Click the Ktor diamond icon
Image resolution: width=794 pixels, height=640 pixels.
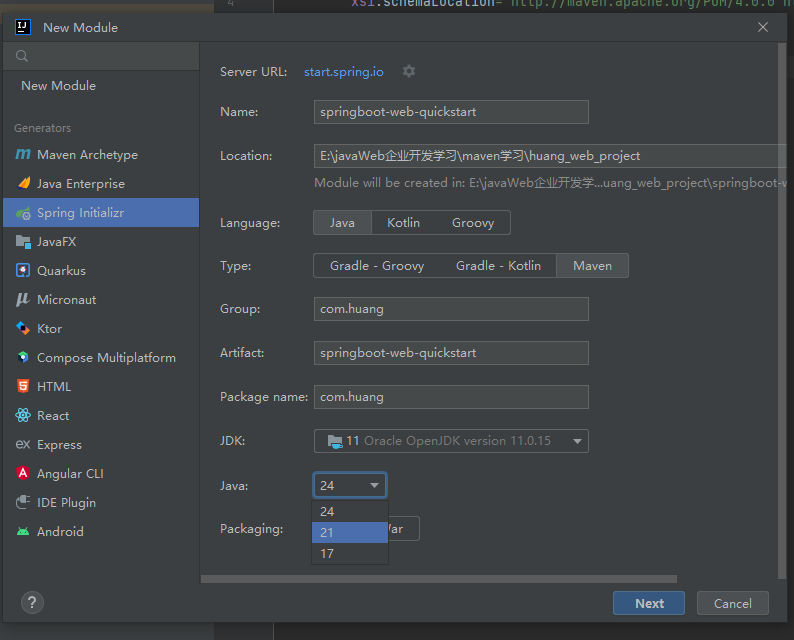tap(23, 328)
